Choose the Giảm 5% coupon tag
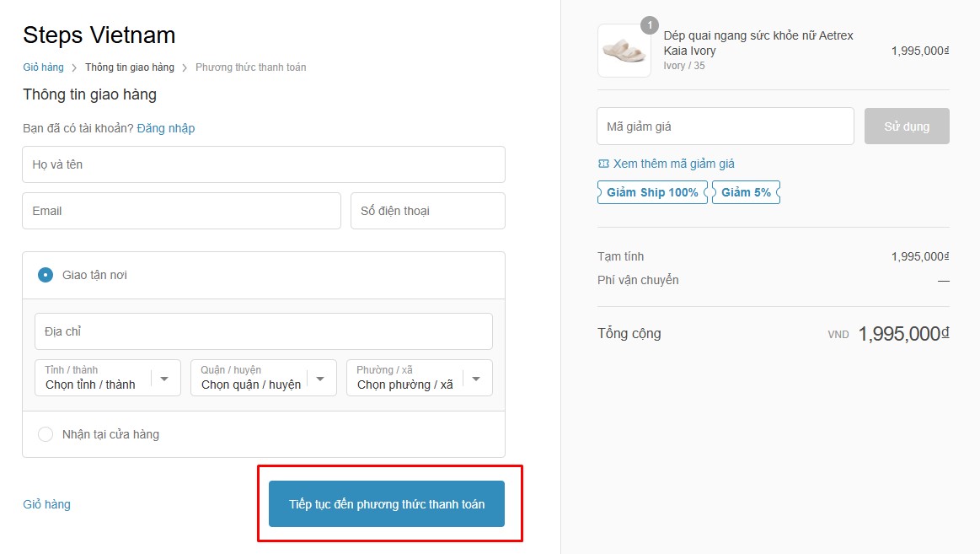 pyautogui.click(x=746, y=192)
